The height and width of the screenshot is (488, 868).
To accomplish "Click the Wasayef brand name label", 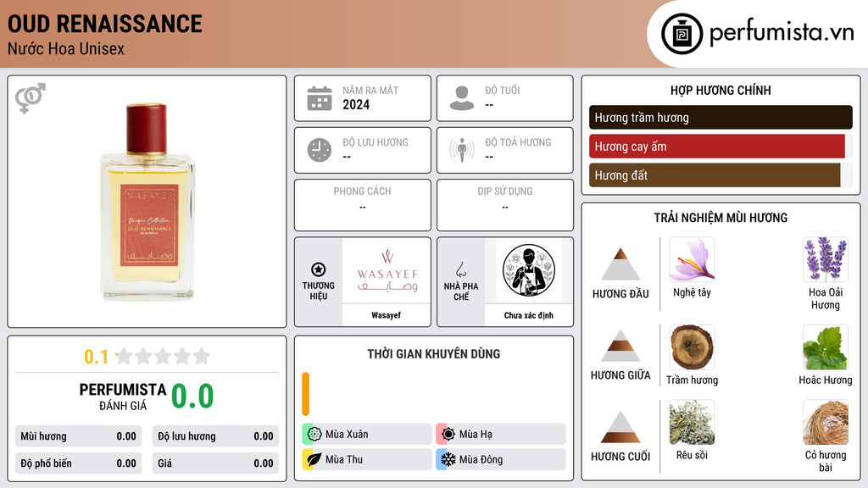I will click(x=386, y=315).
